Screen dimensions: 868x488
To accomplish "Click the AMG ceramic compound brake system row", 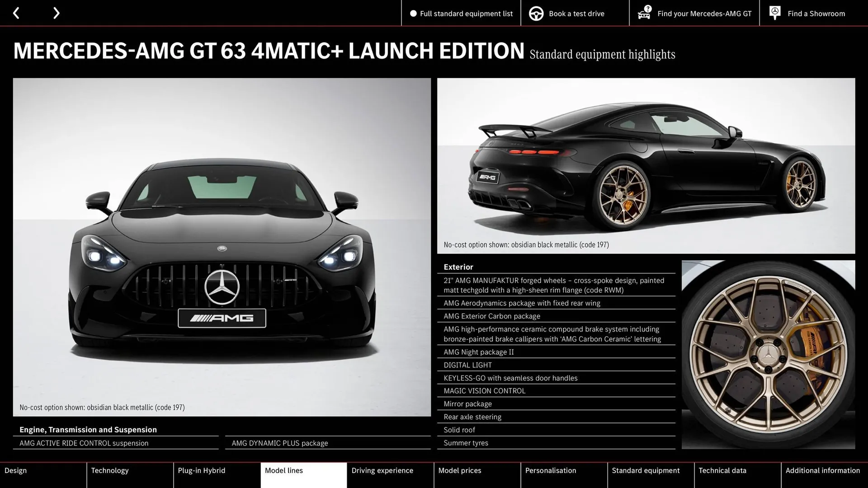I will 556,334.
